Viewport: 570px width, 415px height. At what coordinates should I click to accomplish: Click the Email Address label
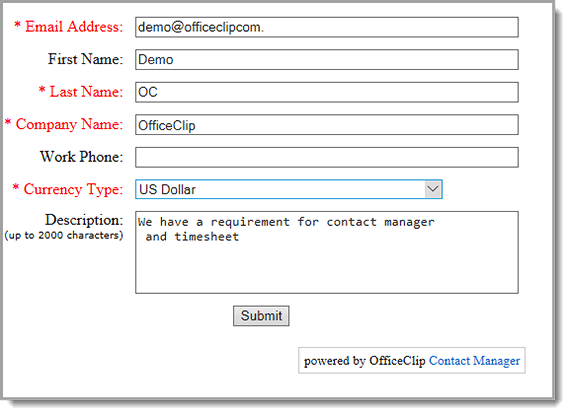click(69, 27)
